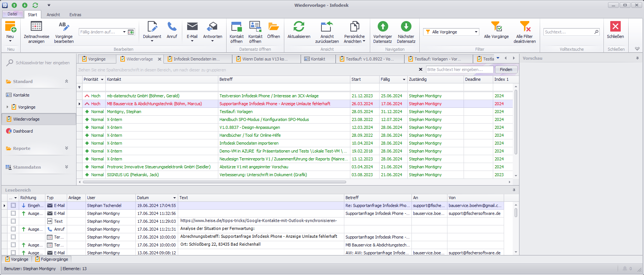Click the Öffnen folder icon
This screenshot has height=275, width=644.
[273, 26]
